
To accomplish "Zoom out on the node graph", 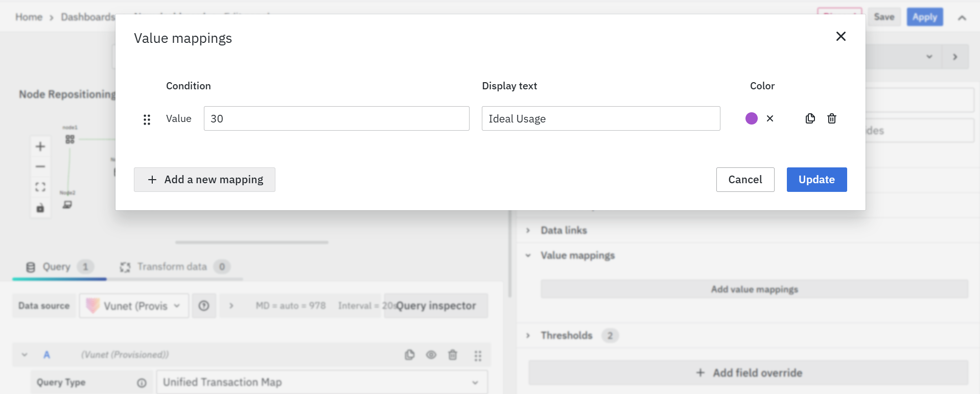I will pyautogui.click(x=40, y=166).
